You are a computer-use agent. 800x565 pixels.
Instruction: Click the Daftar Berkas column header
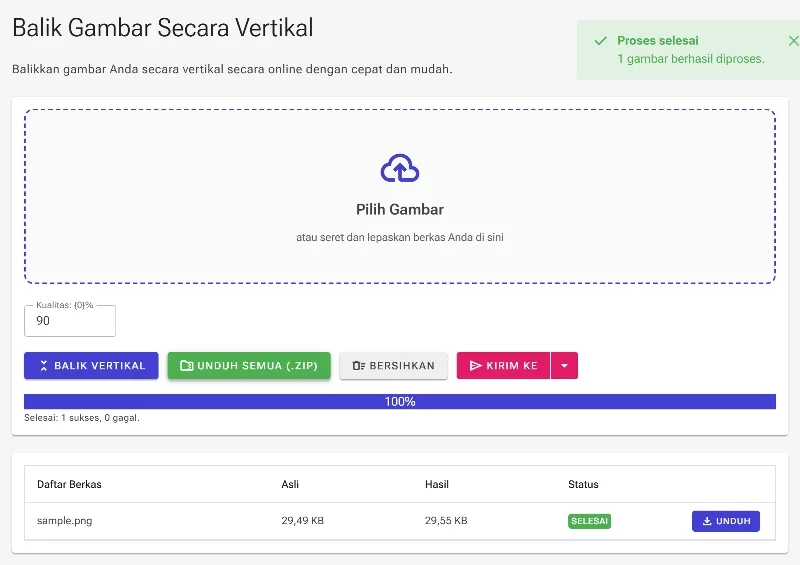[69, 484]
